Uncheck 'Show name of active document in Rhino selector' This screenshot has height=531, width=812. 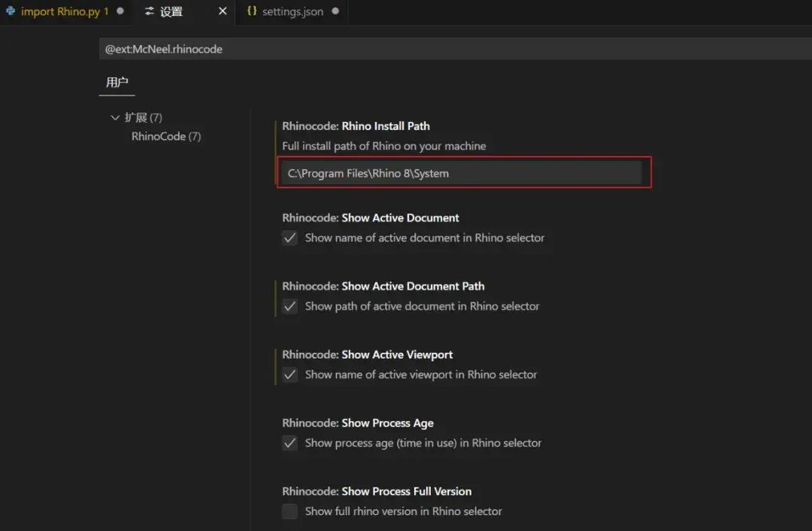pyautogui.click(x=289, y=238)
